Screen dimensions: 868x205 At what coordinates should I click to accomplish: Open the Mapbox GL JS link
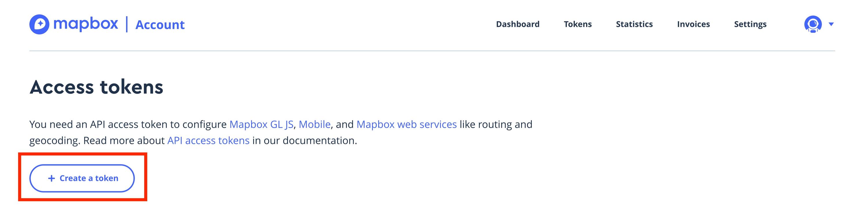[x=262, y=124]
